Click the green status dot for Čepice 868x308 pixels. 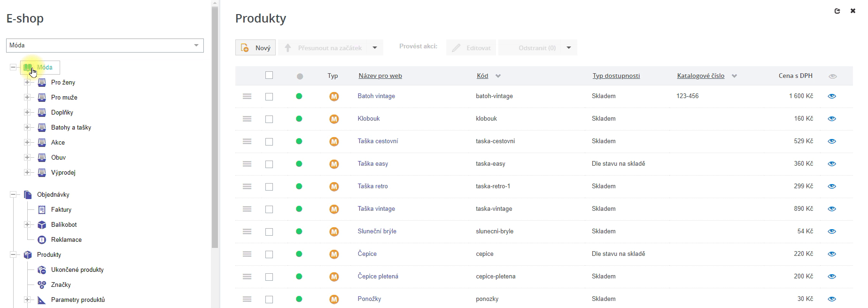(x=299, y=254)
